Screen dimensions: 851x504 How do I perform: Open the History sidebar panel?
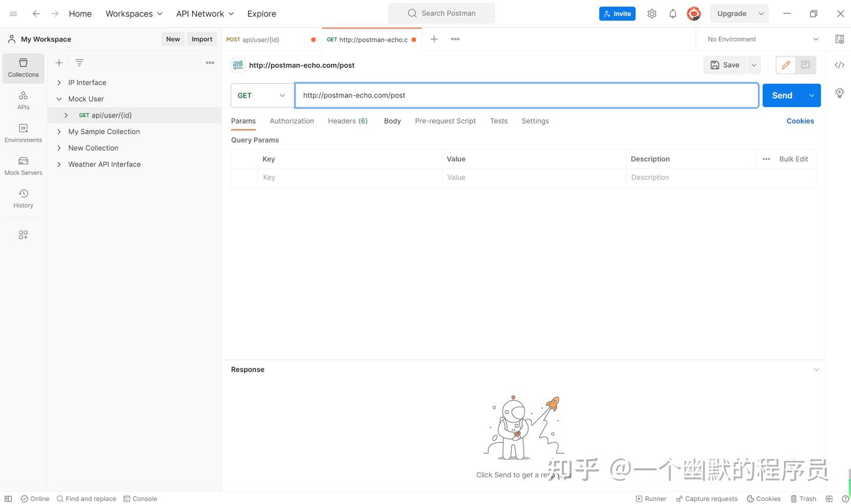click(x=23, y=199)
